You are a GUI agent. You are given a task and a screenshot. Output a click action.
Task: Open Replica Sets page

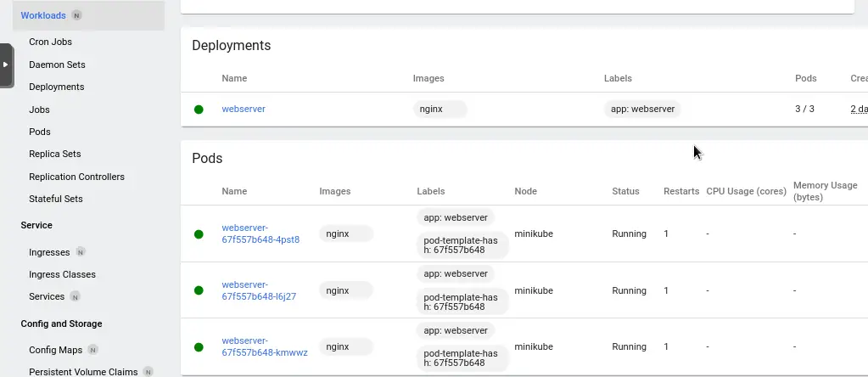click(55, 154)
